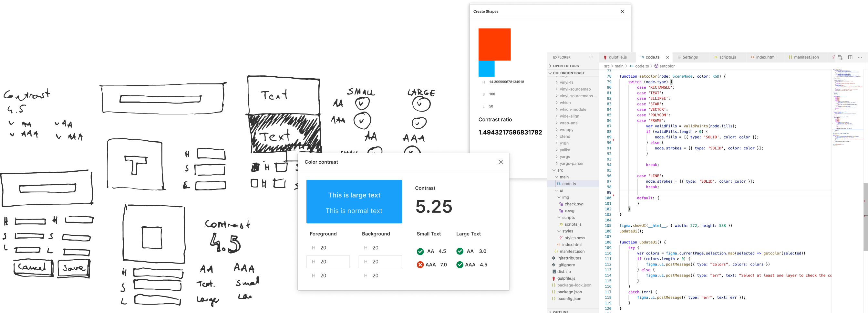Click tsconfig.json braces icon
868x313 pixels.
click(x=553, y=298)
